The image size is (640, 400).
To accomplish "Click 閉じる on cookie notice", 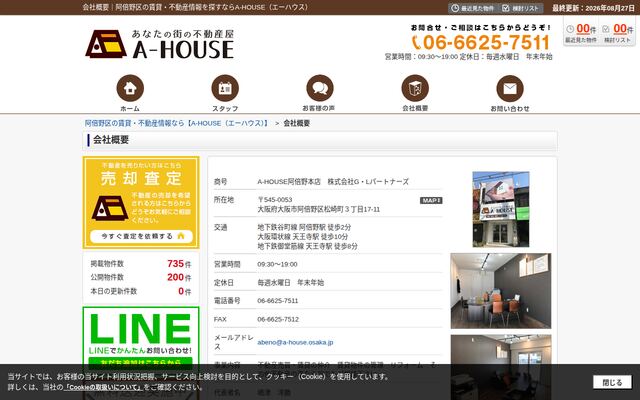I will click(x=612, y=382).
